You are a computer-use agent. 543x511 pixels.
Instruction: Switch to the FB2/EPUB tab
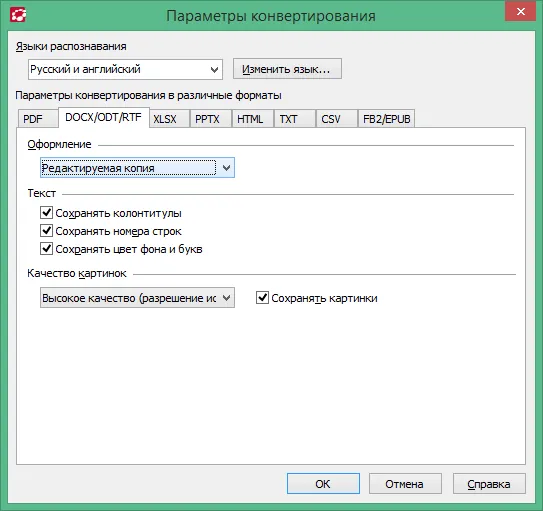point(386,119)
